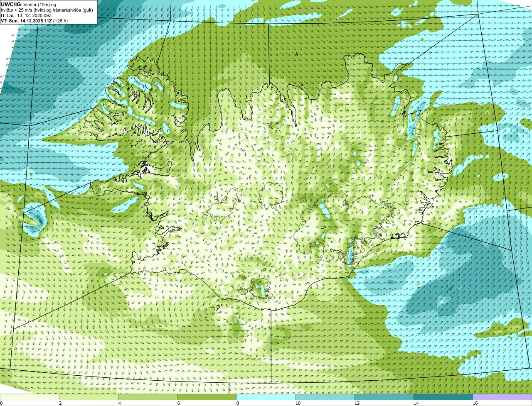This screenshot has height=406, width=532.
Task: Click the 10–12 m/s light teal legend swatch
Action: pyautogui.click(x=325, y=397)
